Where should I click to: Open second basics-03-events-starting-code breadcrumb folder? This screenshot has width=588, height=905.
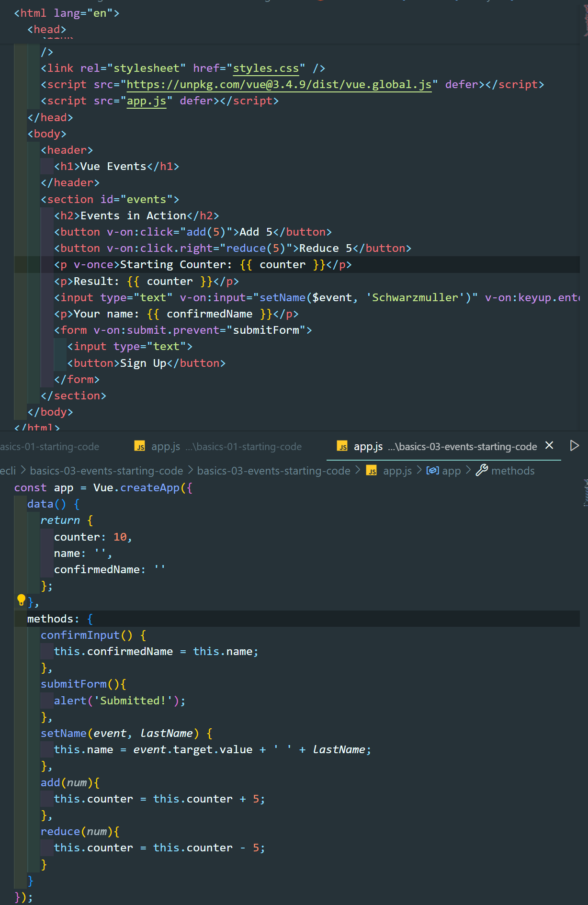pyautogui.click(x=274, y=471)
